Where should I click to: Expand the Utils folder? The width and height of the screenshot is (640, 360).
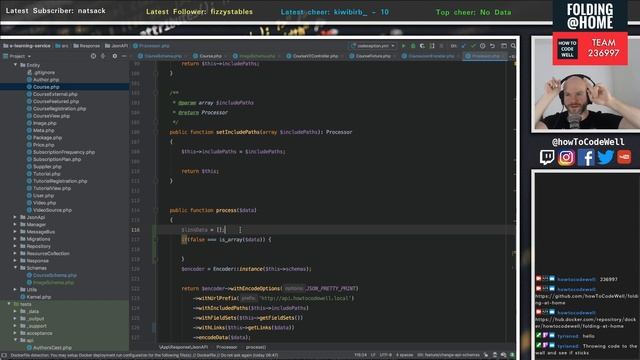[16, 289]
